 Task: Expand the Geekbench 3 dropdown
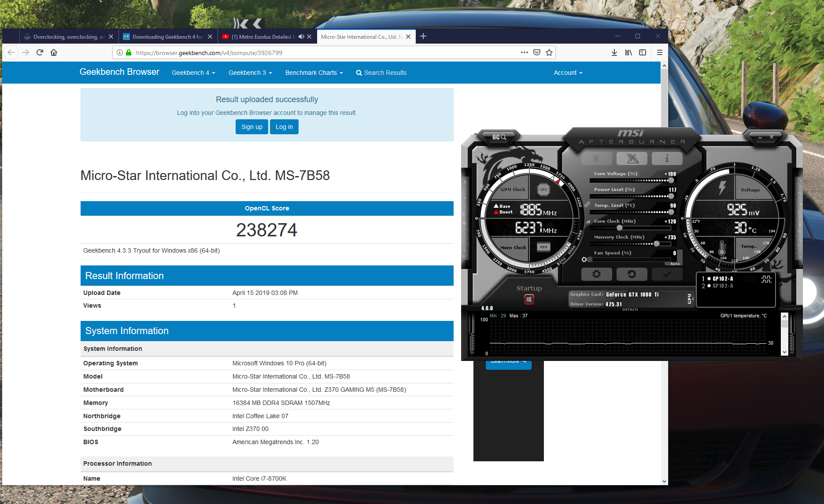tap(250, 73)
